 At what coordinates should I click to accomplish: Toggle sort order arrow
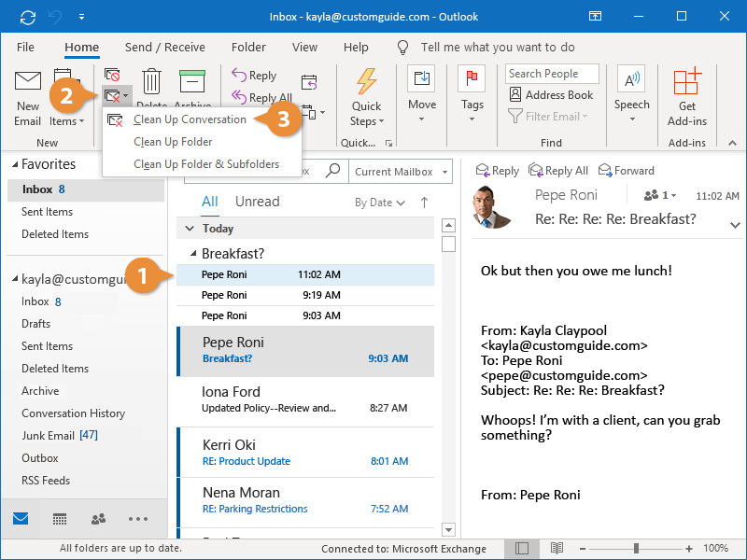click(x=424, y=203)
